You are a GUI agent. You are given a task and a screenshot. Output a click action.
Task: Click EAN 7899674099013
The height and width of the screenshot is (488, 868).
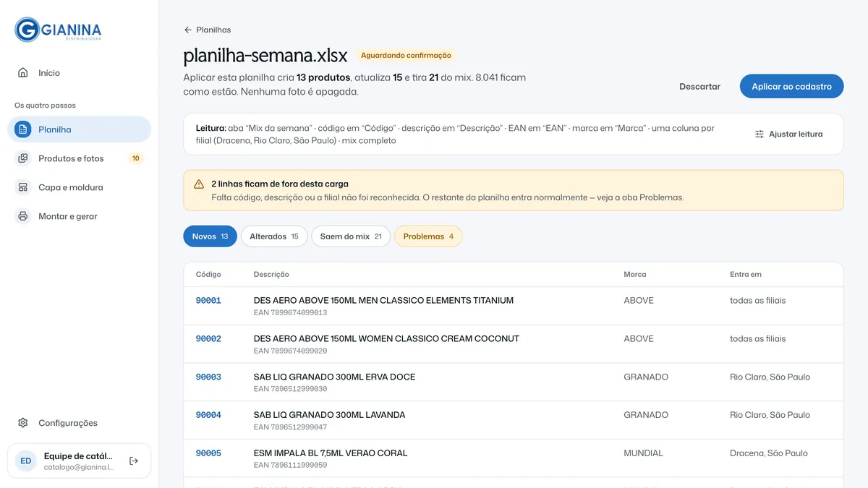coord(290,312)
